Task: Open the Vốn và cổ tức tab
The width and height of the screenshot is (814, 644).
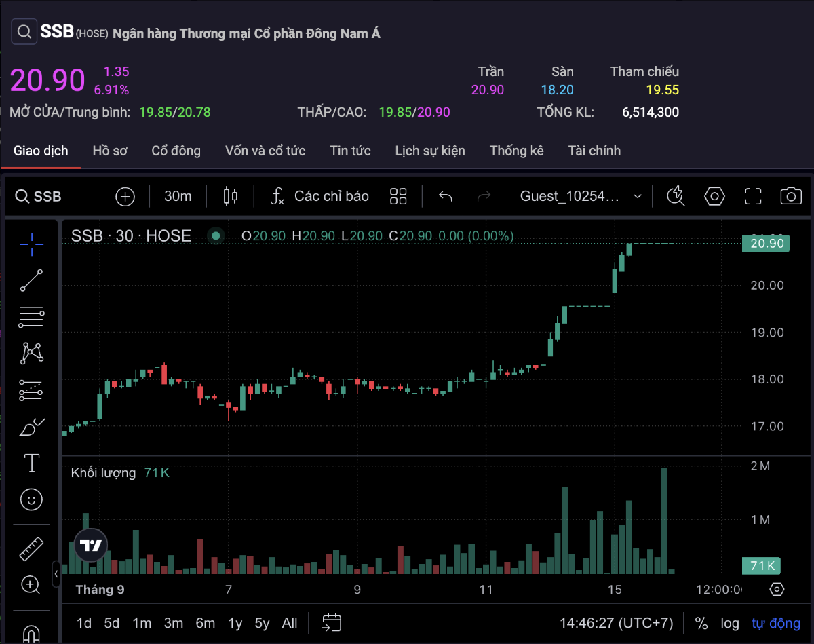Action: pos(265,151)
